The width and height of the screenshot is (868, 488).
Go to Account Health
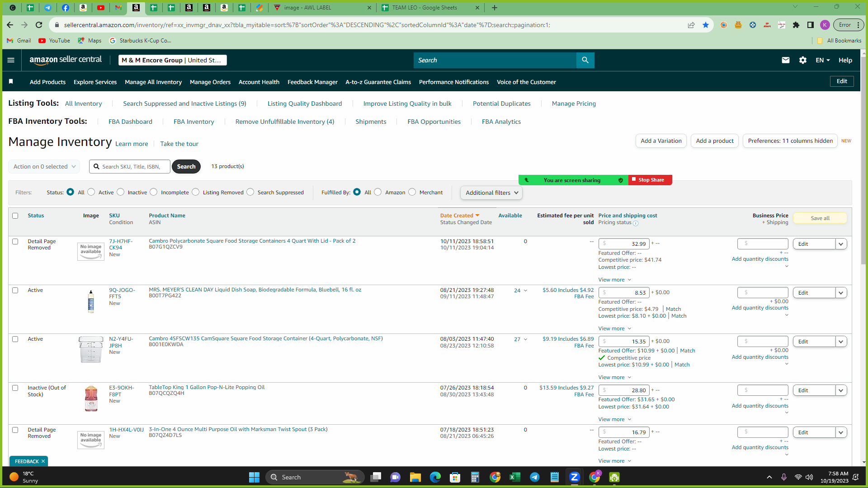pyautogui.click(x=259, y=82)
